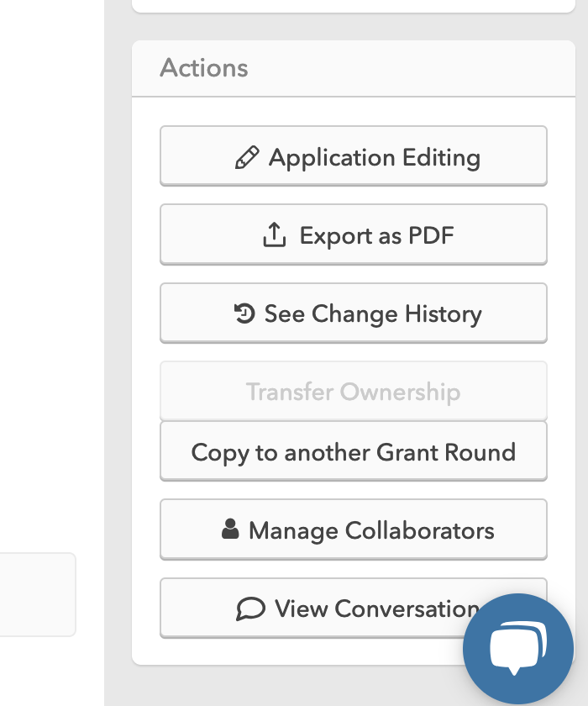The width and height of the screenshot is (588, 706).
Task: Export the application as PDF
Action: [x=354, y=234]
